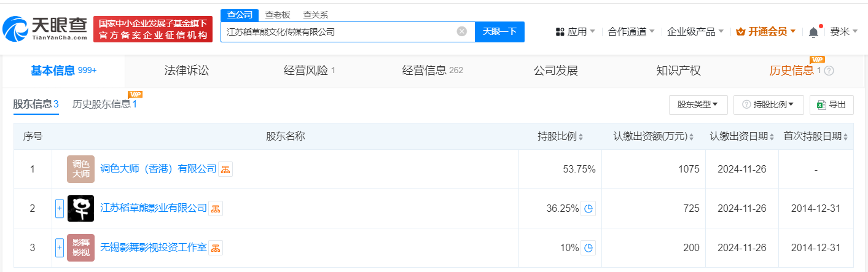Open the 调色大师（香港）有限公司 link
This screenshot has width=868, height=272.
[158, 169]
